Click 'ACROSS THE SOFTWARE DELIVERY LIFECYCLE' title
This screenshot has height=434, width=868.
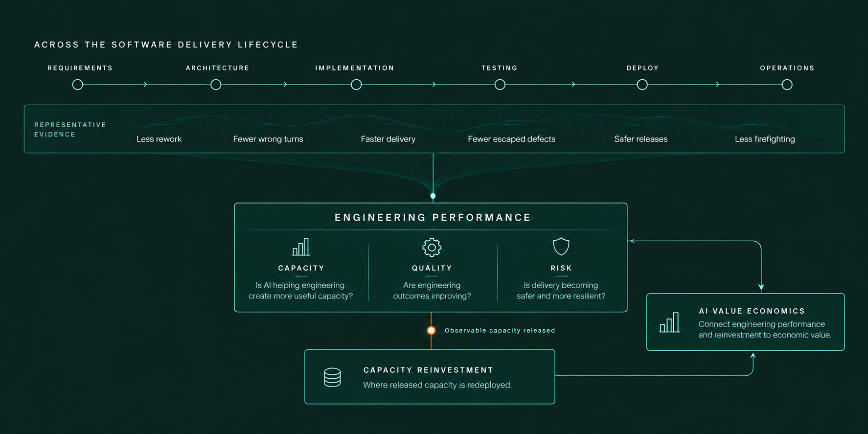point(166,45)
